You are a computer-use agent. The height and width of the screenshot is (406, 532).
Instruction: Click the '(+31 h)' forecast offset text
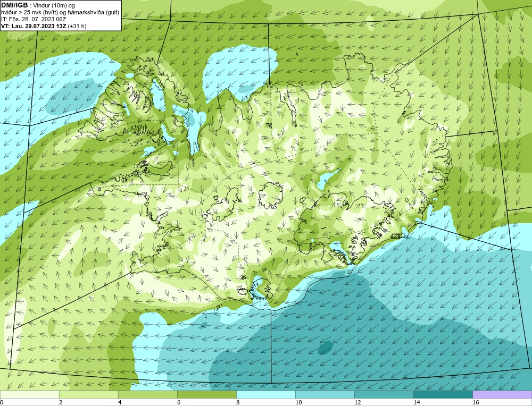coord(77,26)
